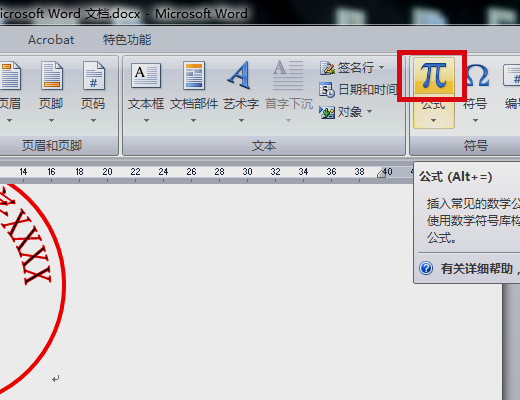Switch to the 特色功能 tab
The width and height of the screenshot is (520, 400).
coord(127,40)
